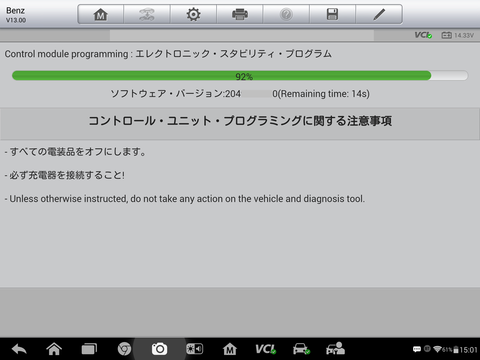Open VCI manager in bottom bar
The height and width of the screenshot is (360, 480).
point(265,349)
